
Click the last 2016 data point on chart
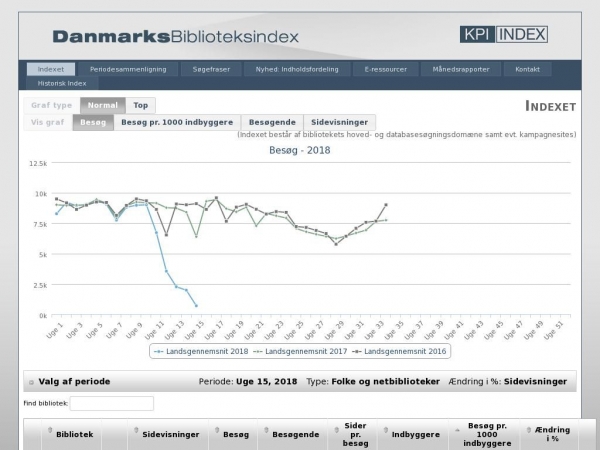(386, 205)
